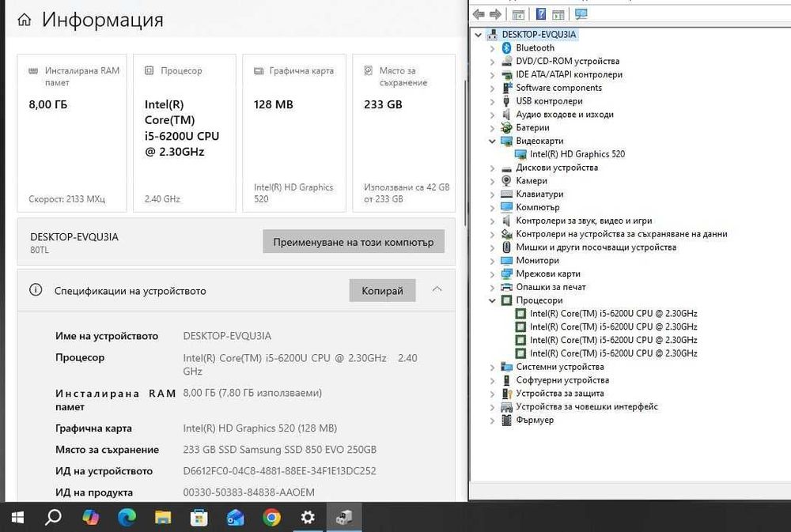This screenshot has width=791, height=532.
Task: Select the first i5-6200U processor entry
Action: [614, 314]
